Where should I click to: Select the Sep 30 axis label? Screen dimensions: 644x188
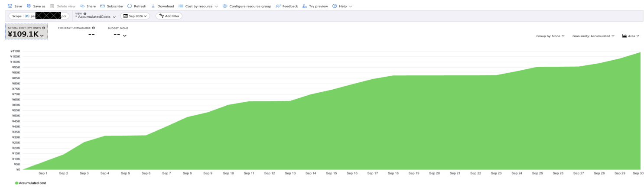pos(638,173)
